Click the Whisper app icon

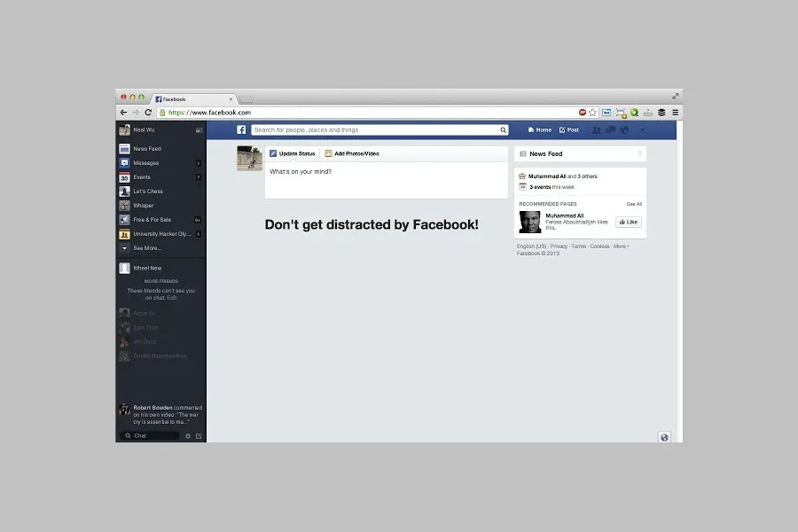coord(124,206)
